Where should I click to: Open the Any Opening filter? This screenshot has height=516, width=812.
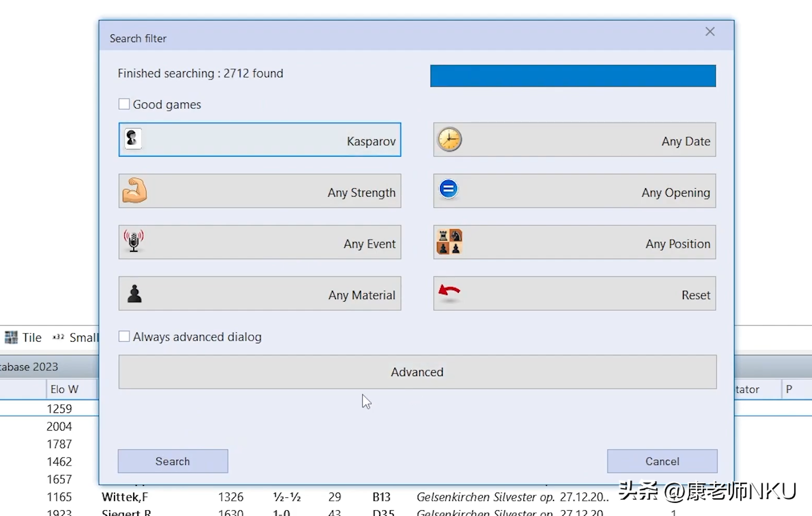point(574,191)
